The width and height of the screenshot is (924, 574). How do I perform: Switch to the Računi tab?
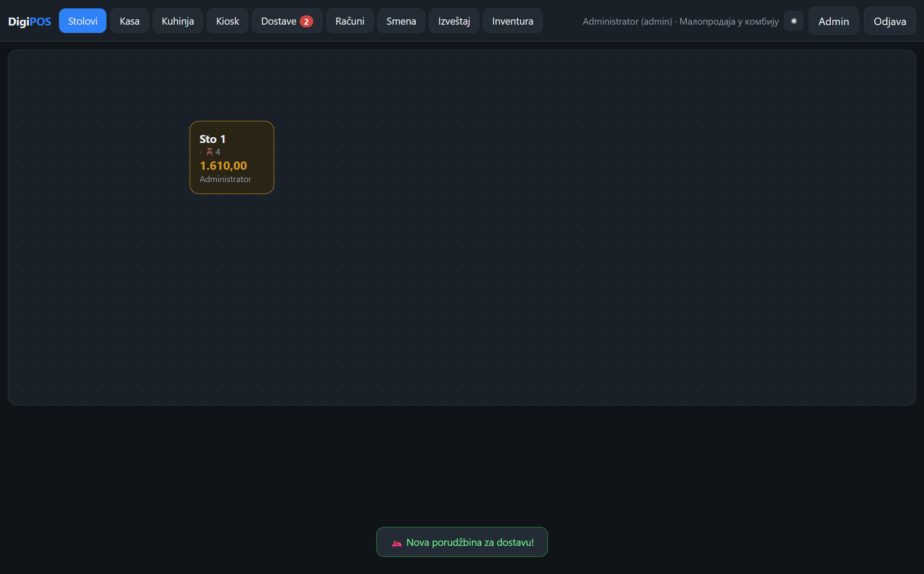coord(350,21)
